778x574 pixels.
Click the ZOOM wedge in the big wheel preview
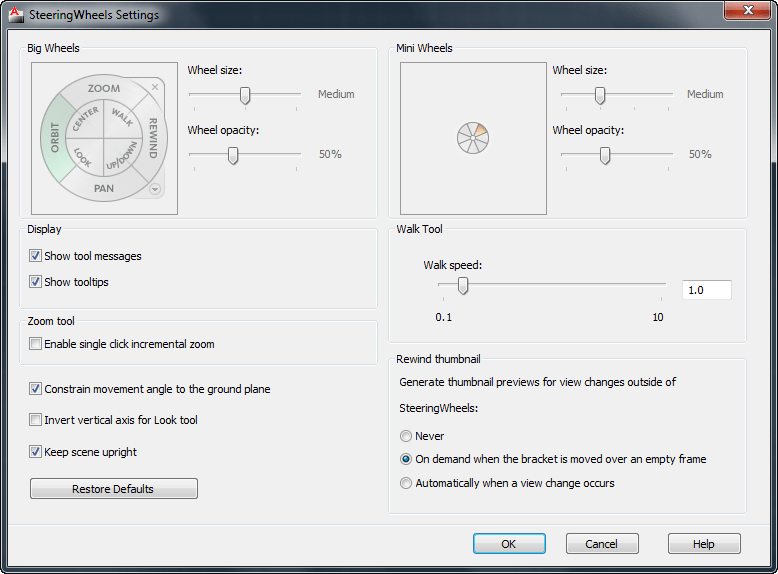click(104, 88)
